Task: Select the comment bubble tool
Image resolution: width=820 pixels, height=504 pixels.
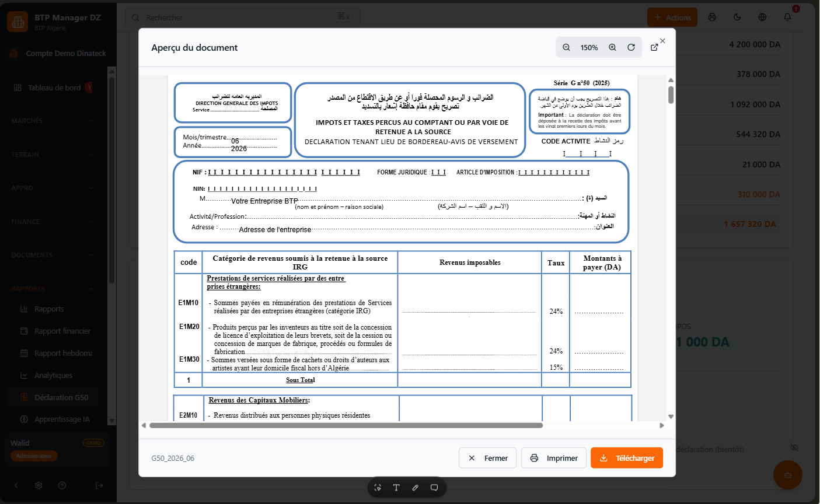Action: pyautogui.click(x=434, y=488)
